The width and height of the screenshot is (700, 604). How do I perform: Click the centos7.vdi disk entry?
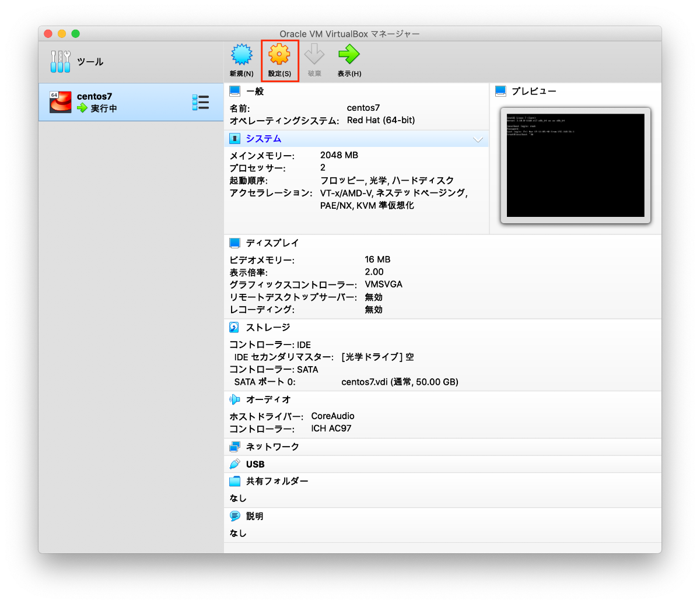[x=400, y=382]
